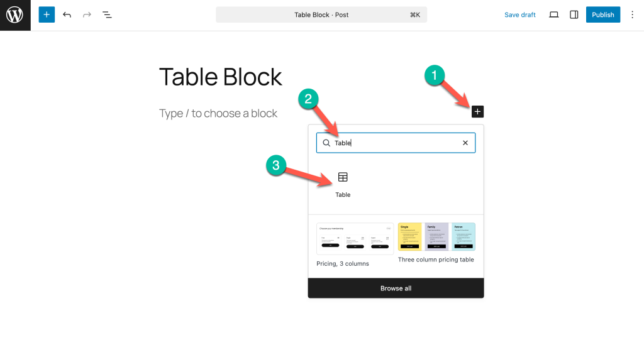Open the Document Overview list icon

click(x=108, y=14)
